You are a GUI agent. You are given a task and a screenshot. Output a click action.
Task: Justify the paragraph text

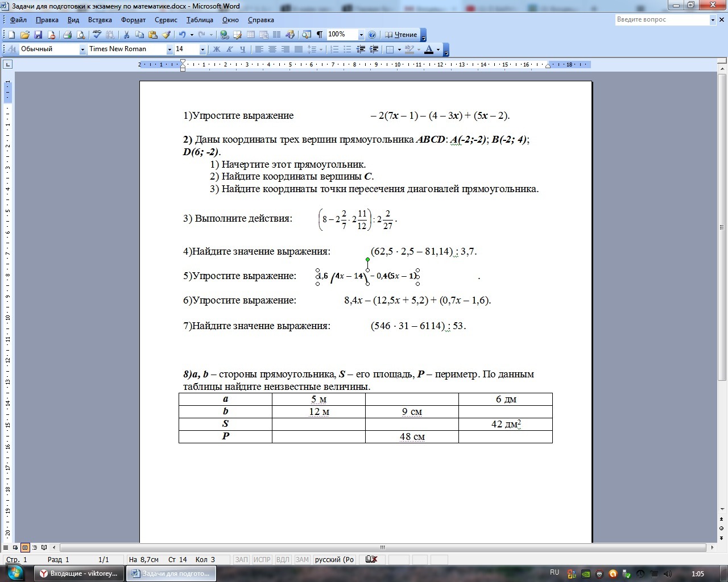coord(299,49)
